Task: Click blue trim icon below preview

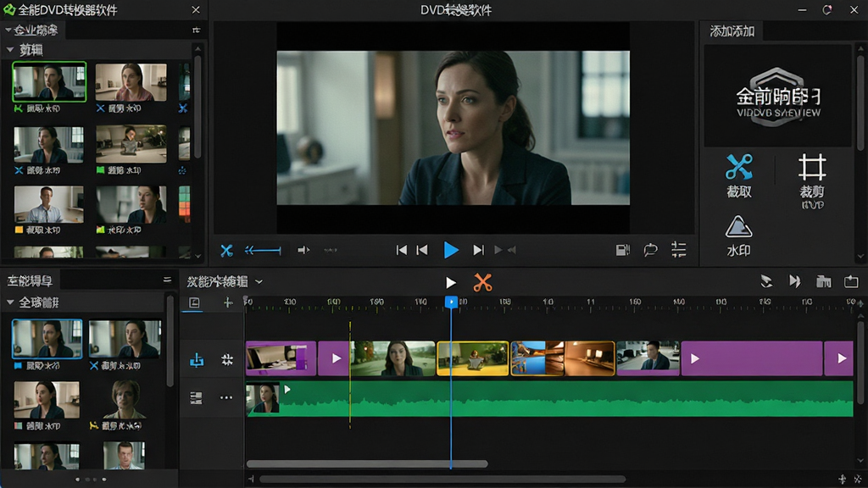Action: (226, 251)
